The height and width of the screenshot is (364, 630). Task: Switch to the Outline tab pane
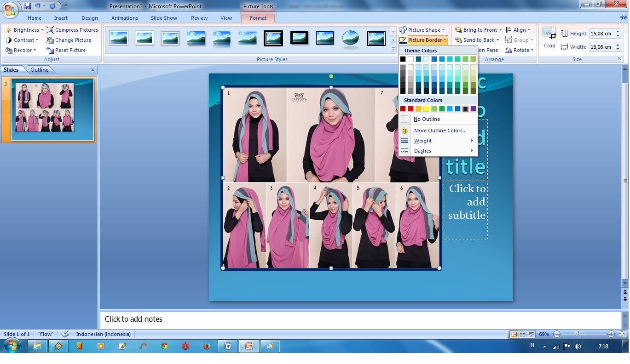(x=39, y=69)
